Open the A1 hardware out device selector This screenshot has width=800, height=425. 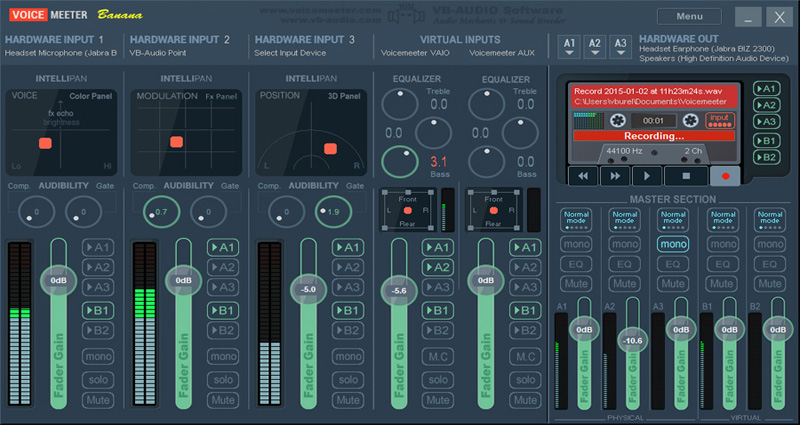click(569, 45)
